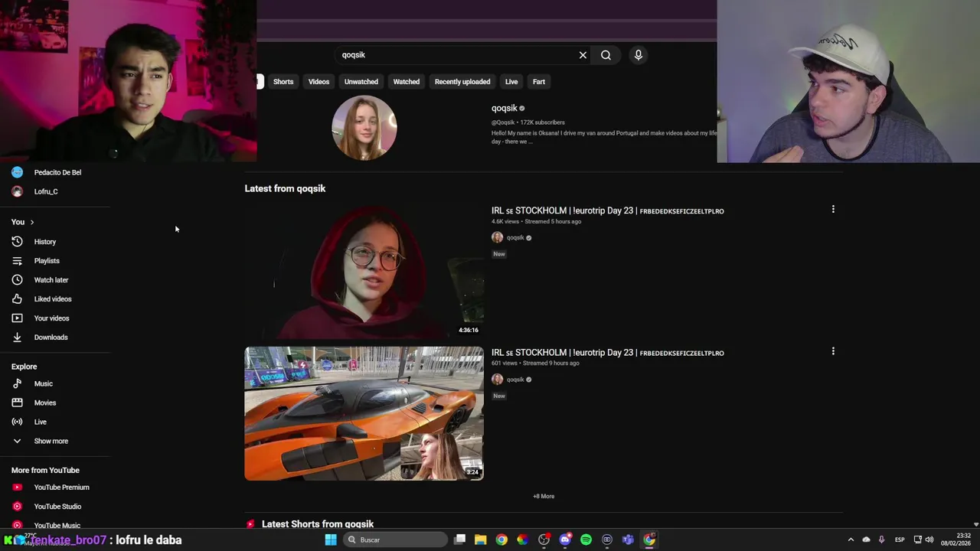Open qoqsik channel avatar picture
This screenshot has height=551, width=980.
(364, 128)
